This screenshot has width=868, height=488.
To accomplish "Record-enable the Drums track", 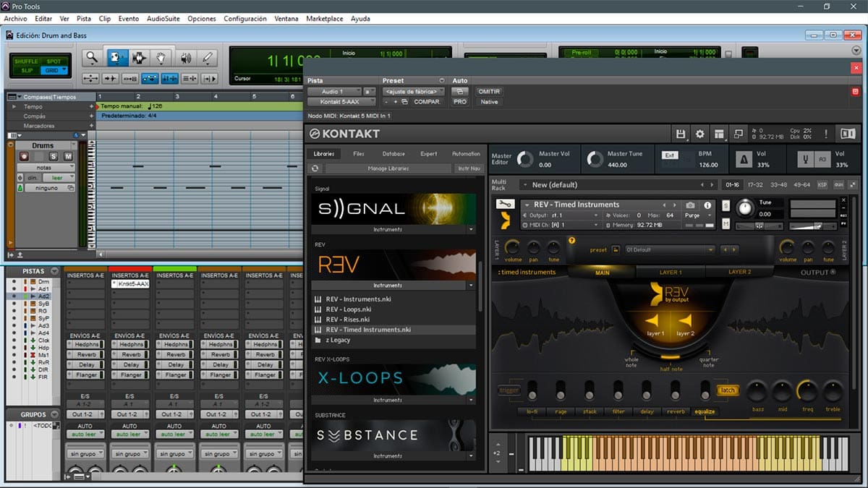I will pos(24,157).
